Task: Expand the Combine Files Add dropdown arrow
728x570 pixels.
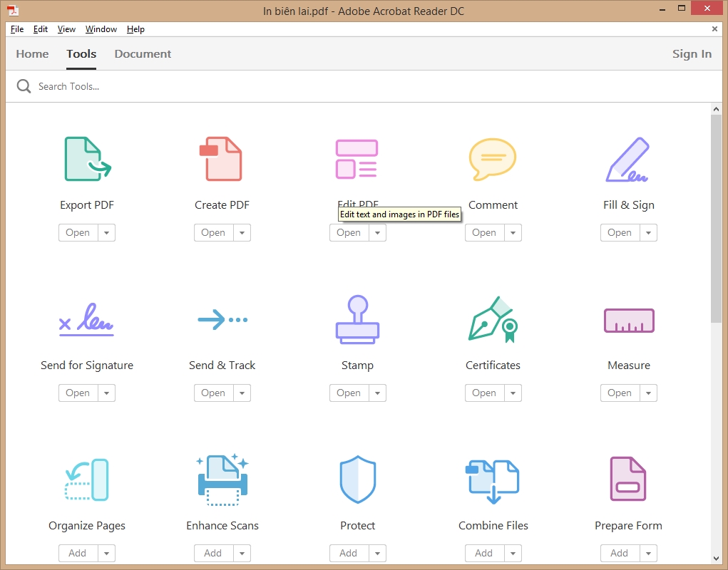Action: [x=513, y=554]
